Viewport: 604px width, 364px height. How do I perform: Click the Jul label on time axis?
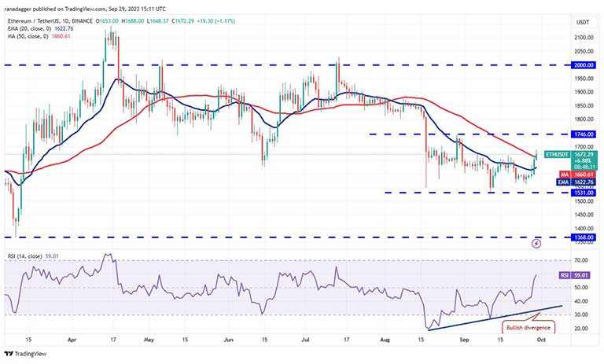(x=305, y=340)
